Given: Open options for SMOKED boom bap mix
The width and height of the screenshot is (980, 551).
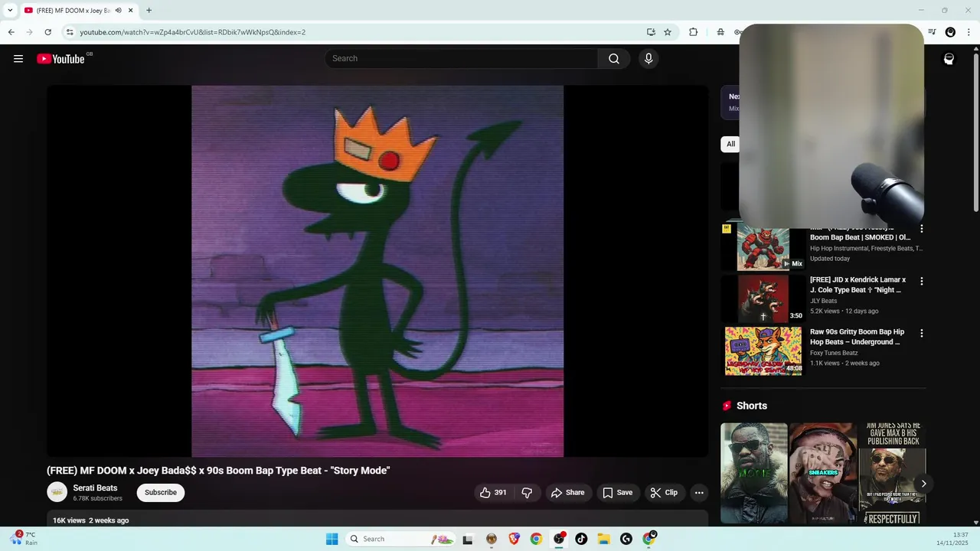Looking at the screenshot, I should coord(921,229).
